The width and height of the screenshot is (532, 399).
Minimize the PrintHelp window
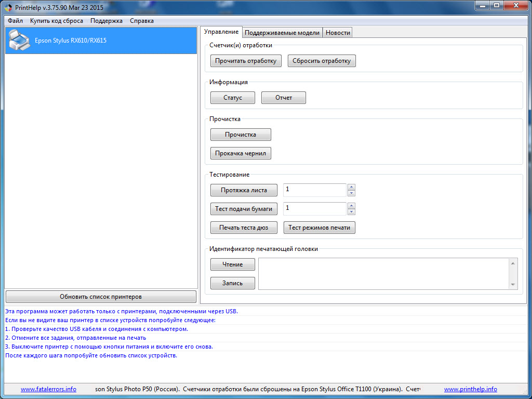482,5
